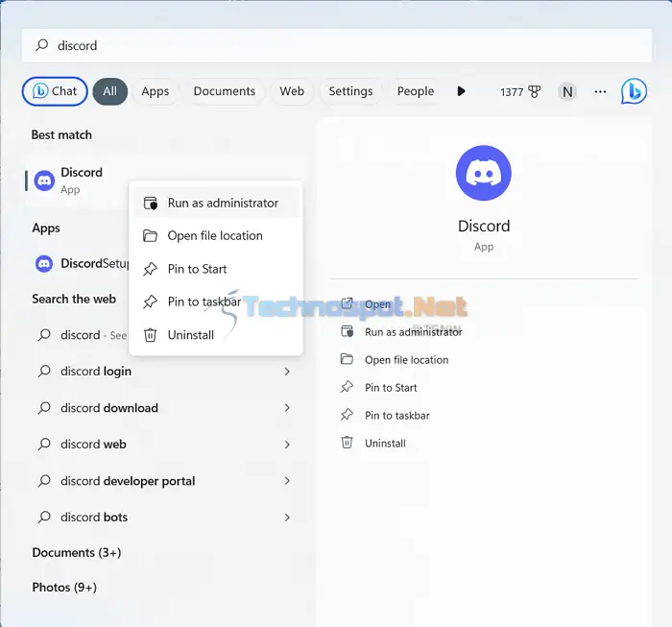672x627 pixels.
Task: Choose Open file location in context menu
Action: (216, 235)
